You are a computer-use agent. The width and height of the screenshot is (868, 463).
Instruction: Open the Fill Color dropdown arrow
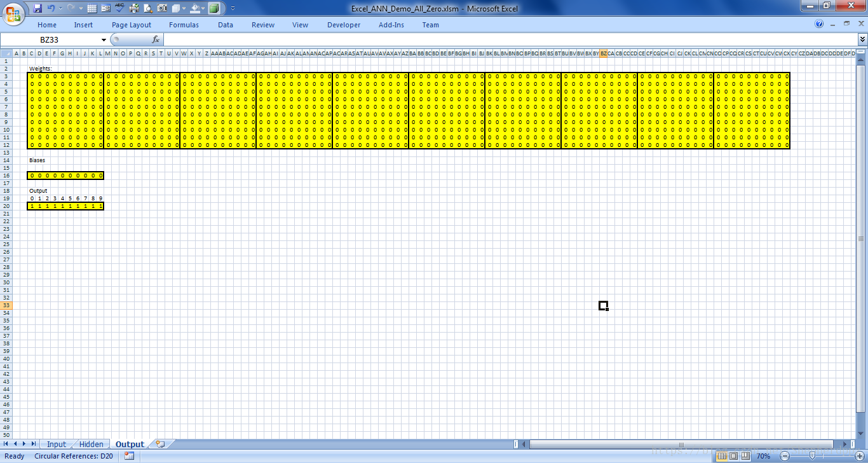coord(204,8)
